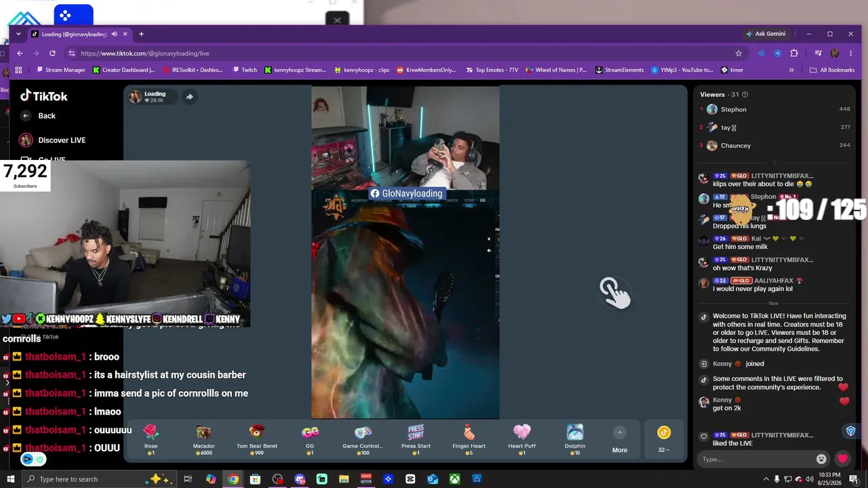This screenshot has height=488, width=868.
Task: Click the share arrow next to the streamer name
Action: 189,97
